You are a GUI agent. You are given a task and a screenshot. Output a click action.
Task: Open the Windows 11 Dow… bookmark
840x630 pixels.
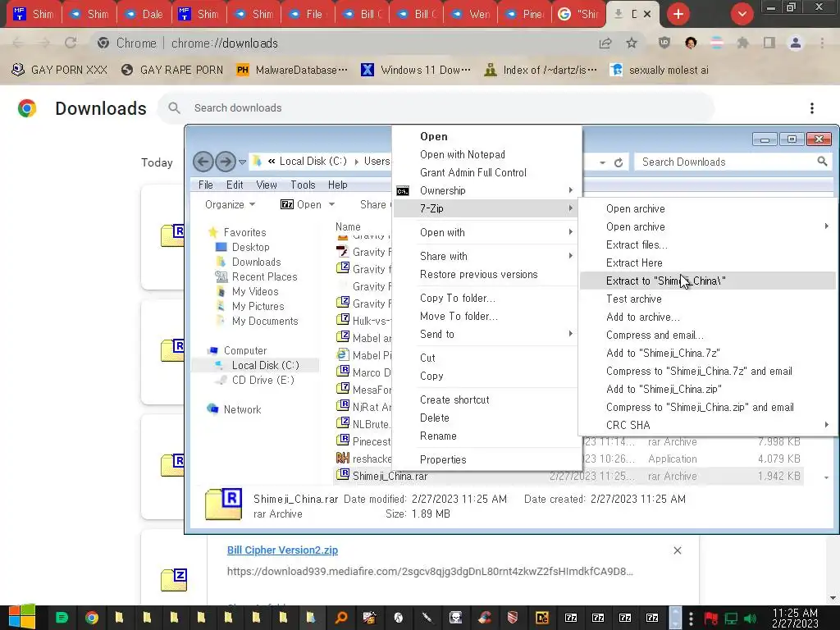tap(416, 71)
